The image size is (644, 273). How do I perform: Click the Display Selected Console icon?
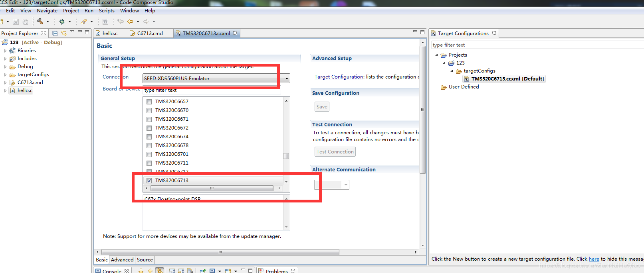(x=212, y=271)
